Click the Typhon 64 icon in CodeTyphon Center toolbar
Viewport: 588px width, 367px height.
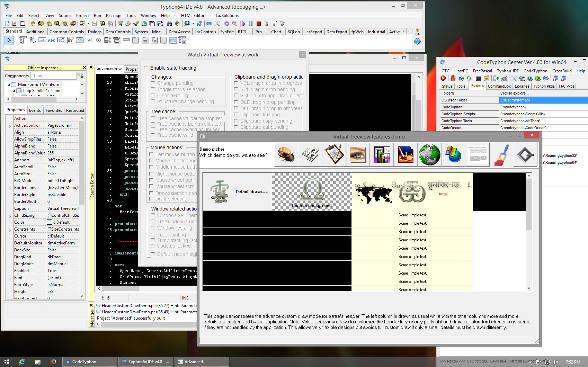pos(555,78)
